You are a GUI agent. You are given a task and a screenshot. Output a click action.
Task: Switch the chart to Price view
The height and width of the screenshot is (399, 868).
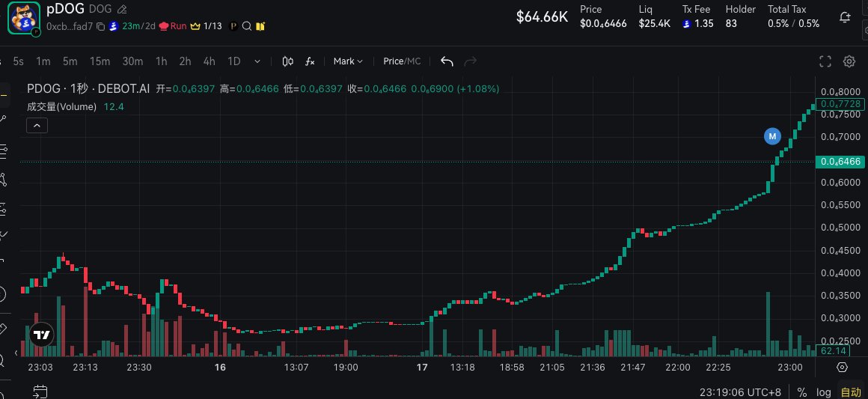click(393, 61)
